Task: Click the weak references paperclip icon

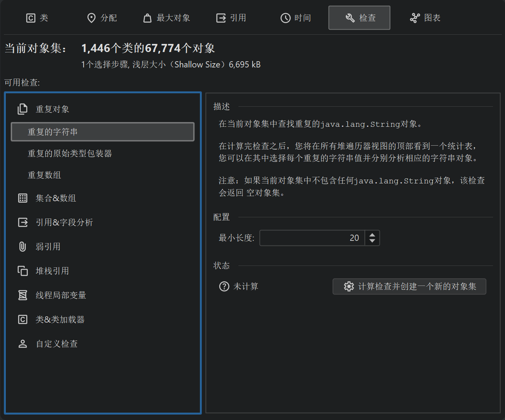Action: click(23, 247)
